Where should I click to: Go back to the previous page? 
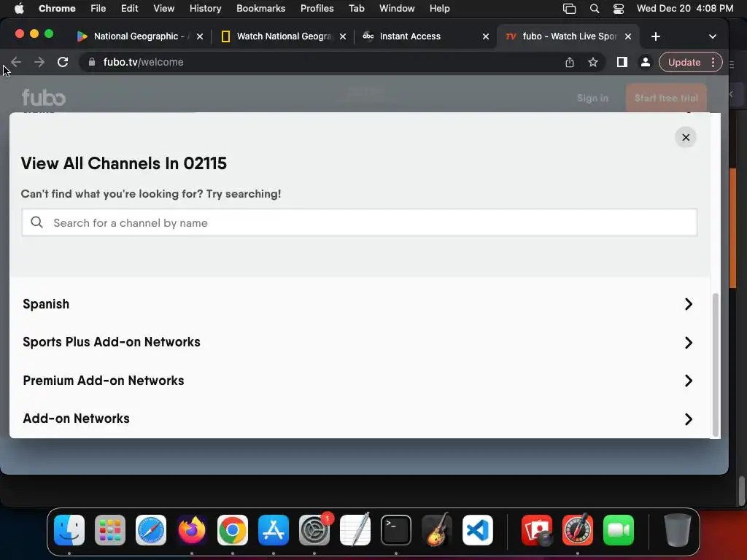pos(16,62)
